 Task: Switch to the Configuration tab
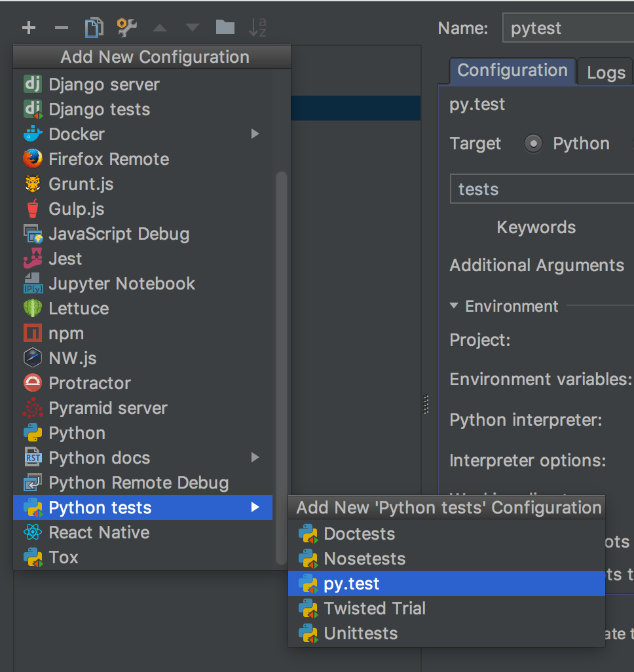[512, 71]
